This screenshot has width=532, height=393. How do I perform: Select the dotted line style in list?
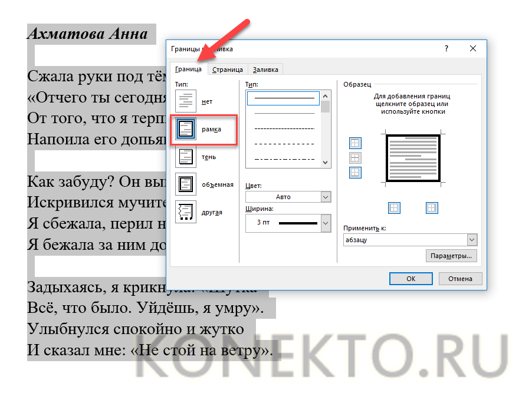(x=283, y=113)
